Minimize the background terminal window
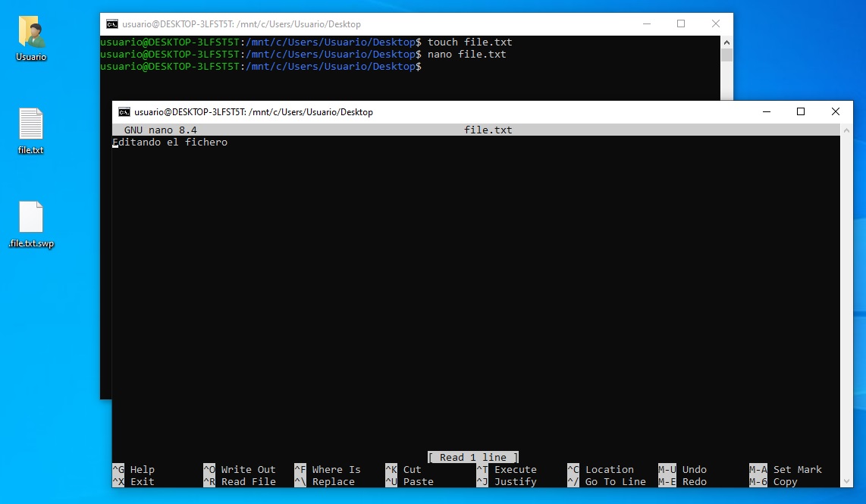 coord(647,23)
